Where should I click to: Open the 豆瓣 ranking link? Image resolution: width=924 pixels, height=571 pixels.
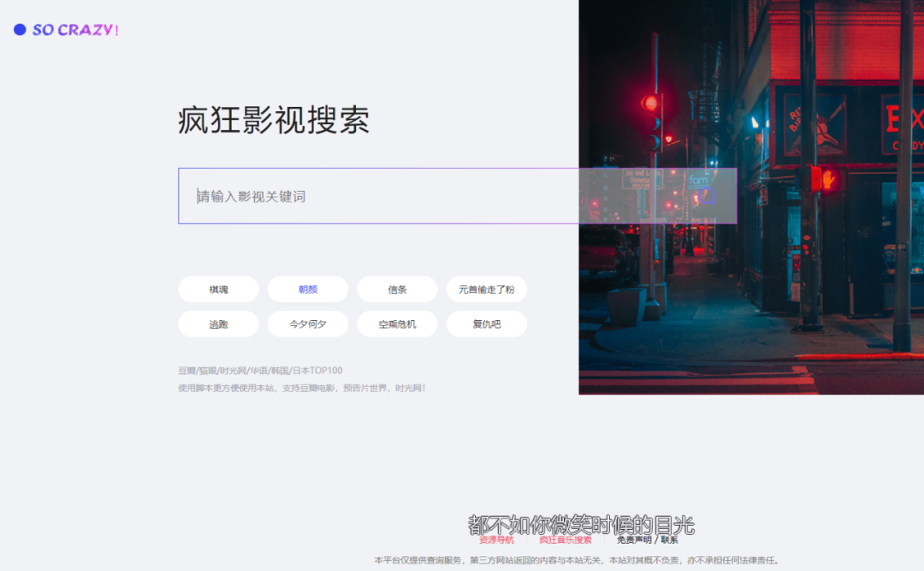187,371
